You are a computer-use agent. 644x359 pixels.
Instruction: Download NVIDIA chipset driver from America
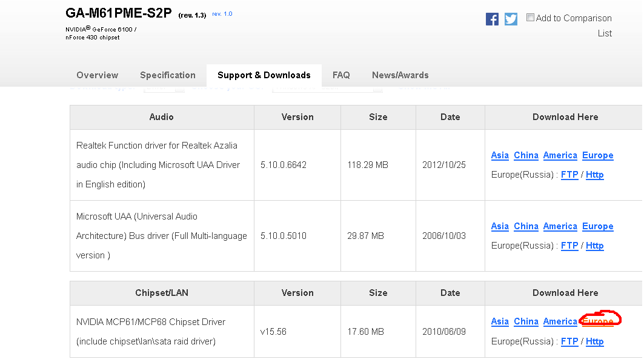[560, 321]
